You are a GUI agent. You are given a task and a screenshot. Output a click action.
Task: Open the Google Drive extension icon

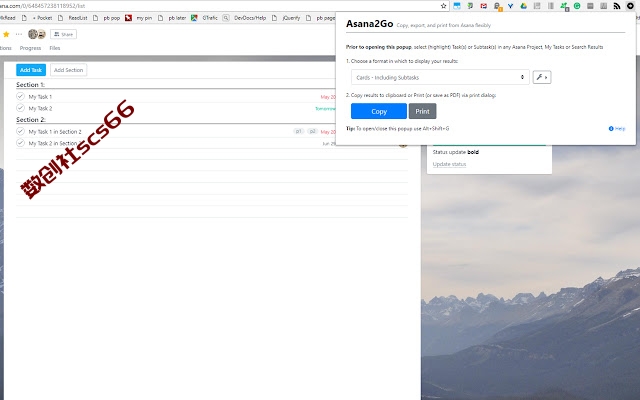524,6
